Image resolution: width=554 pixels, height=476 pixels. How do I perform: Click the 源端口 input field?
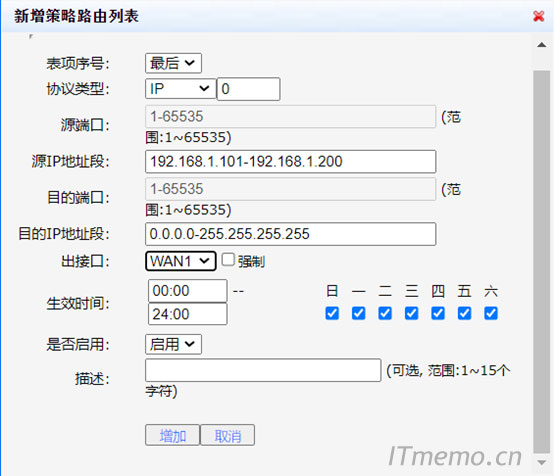pos(290,116)
